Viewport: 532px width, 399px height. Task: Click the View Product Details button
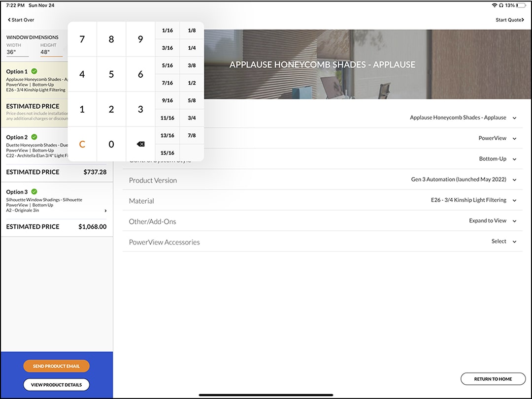click(56, 385)
